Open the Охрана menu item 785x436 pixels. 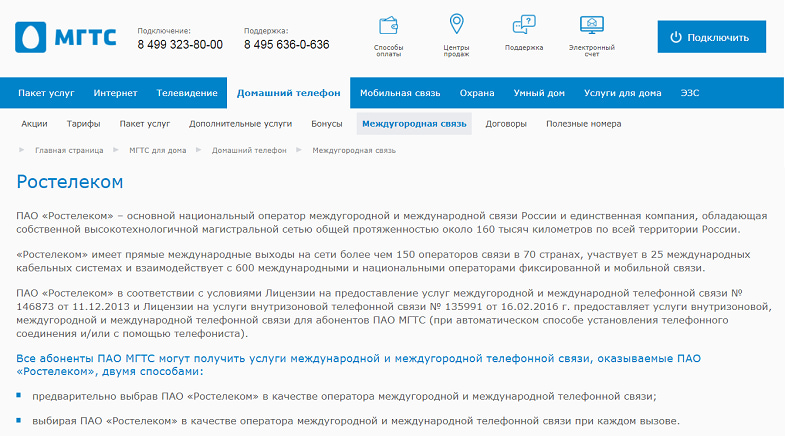477,93
